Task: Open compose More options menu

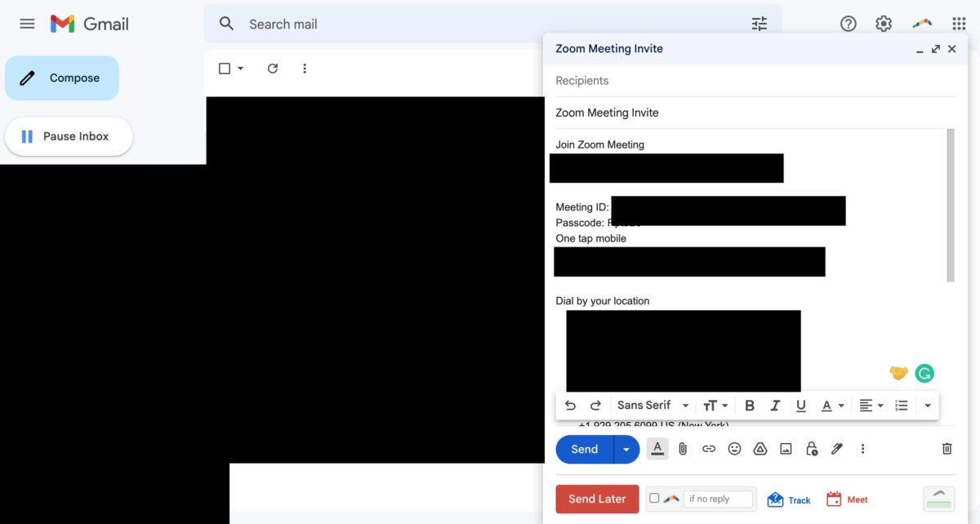Action: click(x=862, y=449)
